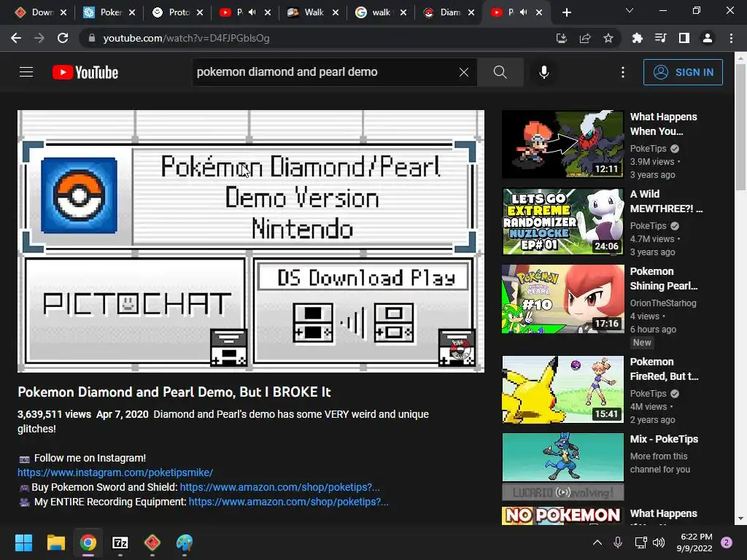
Task: Open the Instagram poketipsmike link
Action: (x=115, y=472)
